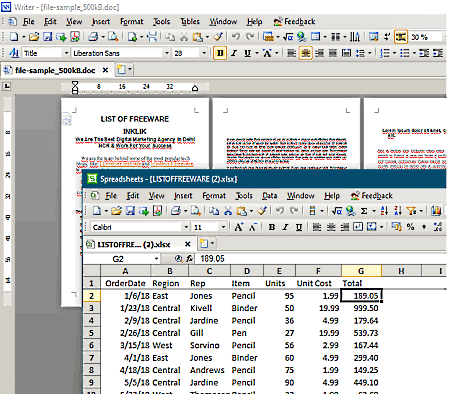The width and height of the screenshot is (450, 394).
Task: Open the Liberation Sans font dropdown
Action: [x=167, y=53]
